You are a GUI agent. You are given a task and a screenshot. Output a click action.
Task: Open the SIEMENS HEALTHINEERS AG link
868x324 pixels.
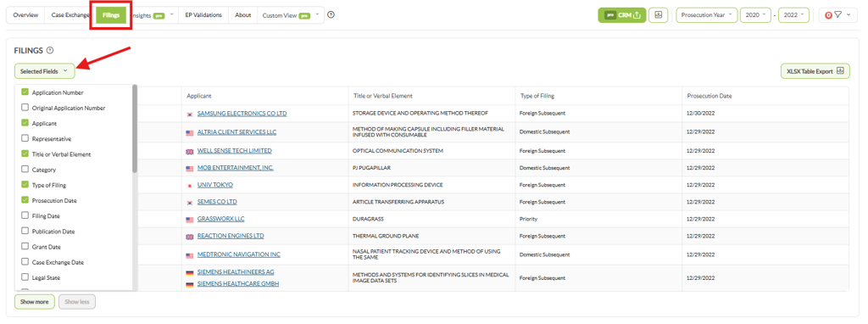236,272
